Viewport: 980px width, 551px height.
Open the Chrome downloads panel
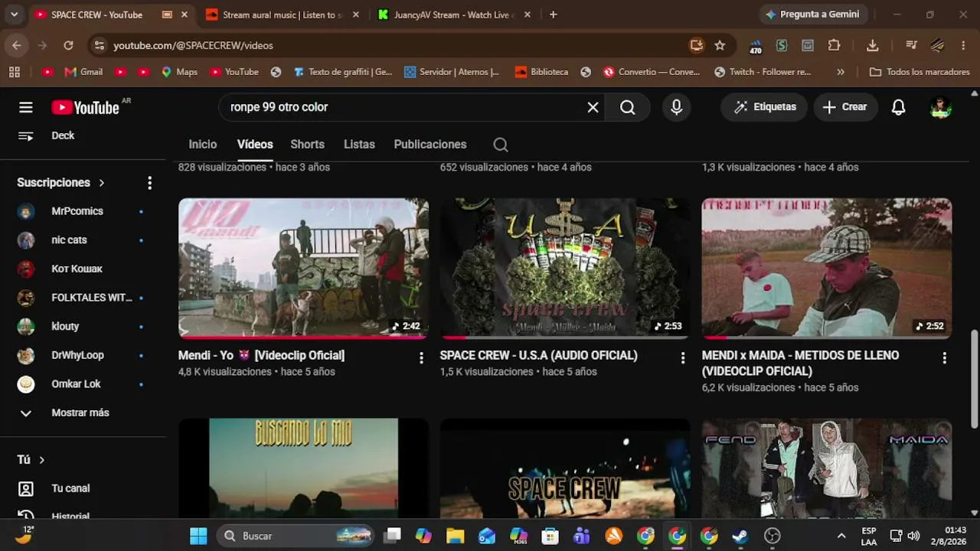(872, 45)
